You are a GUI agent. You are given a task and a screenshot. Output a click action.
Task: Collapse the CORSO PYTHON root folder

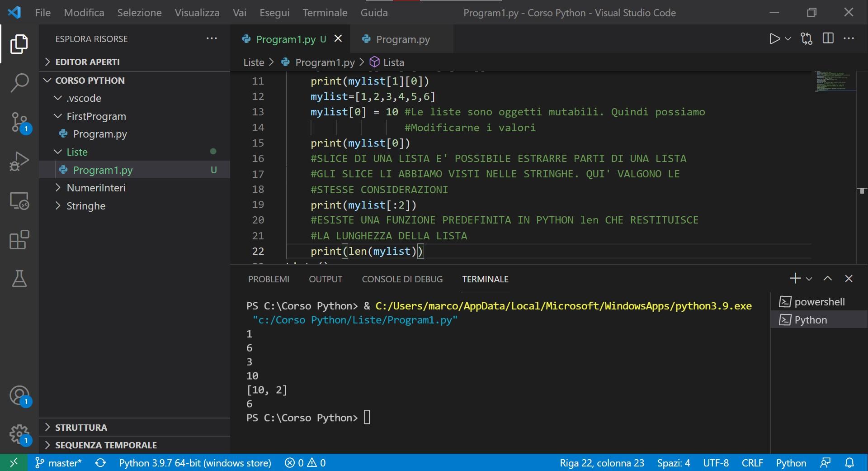[x=135, y=81]
